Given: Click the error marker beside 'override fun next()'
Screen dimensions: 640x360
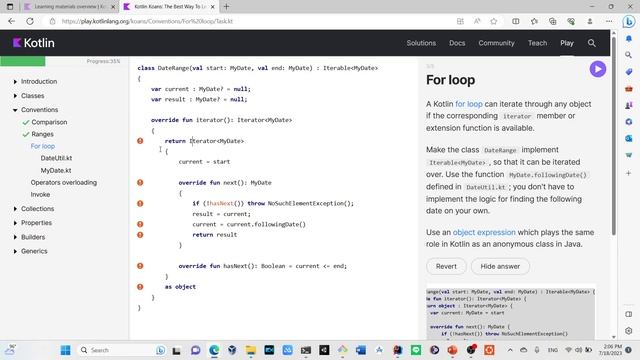Looking at the screenshot, I should pos(140,182).
